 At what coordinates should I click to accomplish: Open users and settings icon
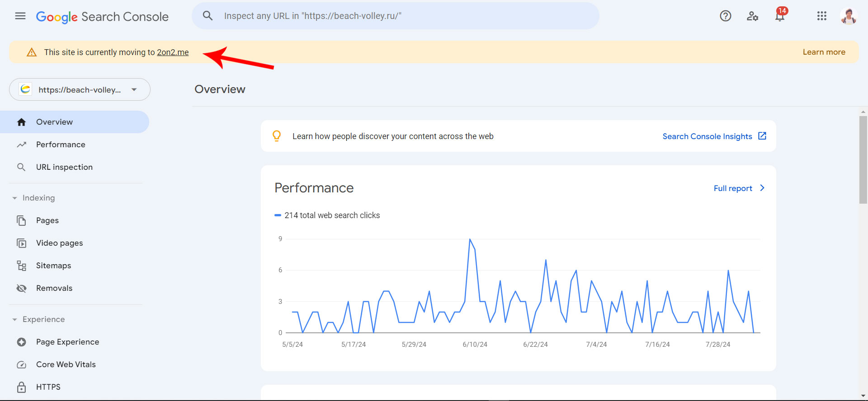(752, 16)
